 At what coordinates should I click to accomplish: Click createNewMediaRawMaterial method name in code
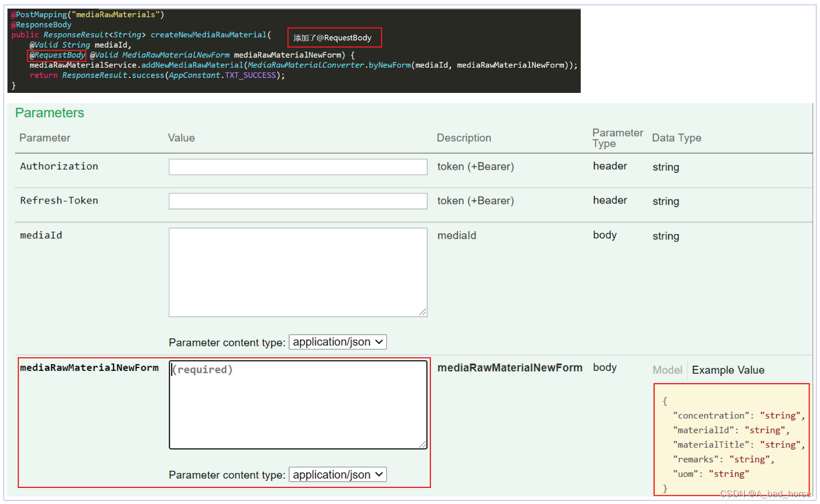click(x=208, y=35)
